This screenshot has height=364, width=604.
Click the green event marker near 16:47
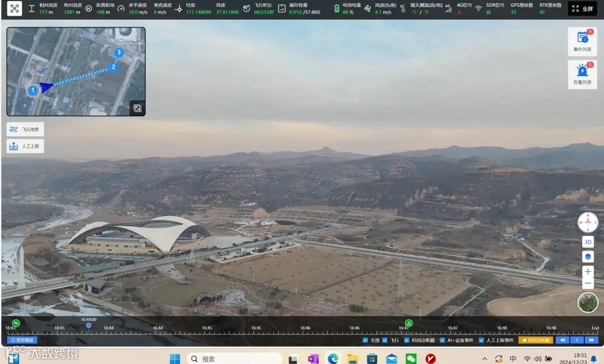(409, 323)
